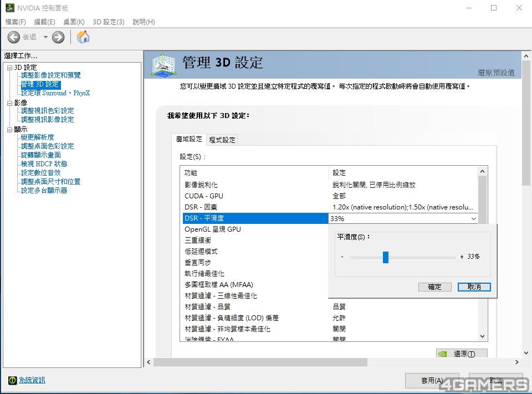532x394 pixels.
Task: Collapse the 顯示 tree node
Action: (x=10, y=130)
